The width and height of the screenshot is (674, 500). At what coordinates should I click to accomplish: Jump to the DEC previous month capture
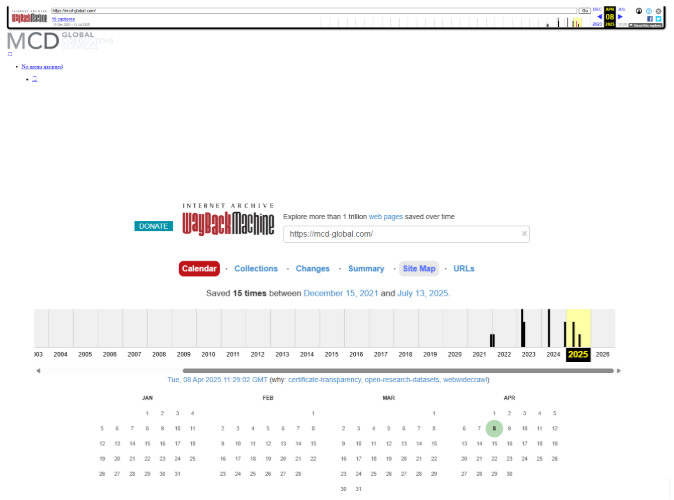click(x=597, y=9)
